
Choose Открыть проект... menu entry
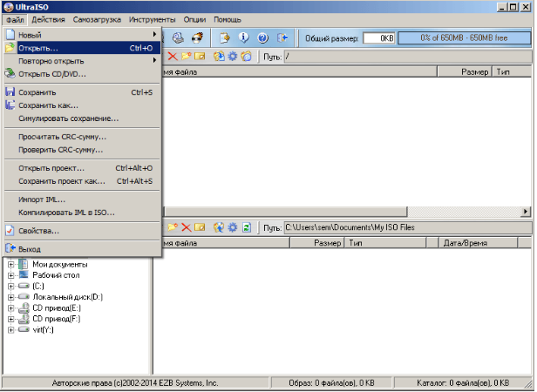click(82, 168)
